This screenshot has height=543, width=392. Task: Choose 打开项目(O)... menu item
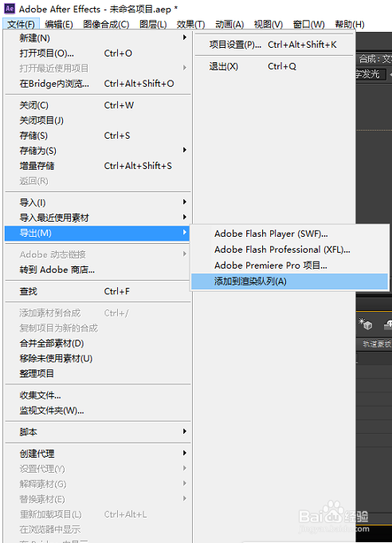coord(97,53)
